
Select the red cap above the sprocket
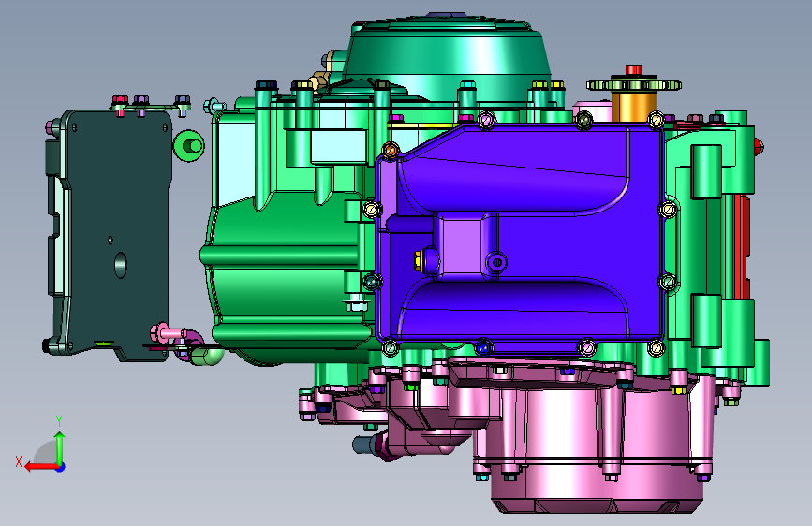point(634,70)
